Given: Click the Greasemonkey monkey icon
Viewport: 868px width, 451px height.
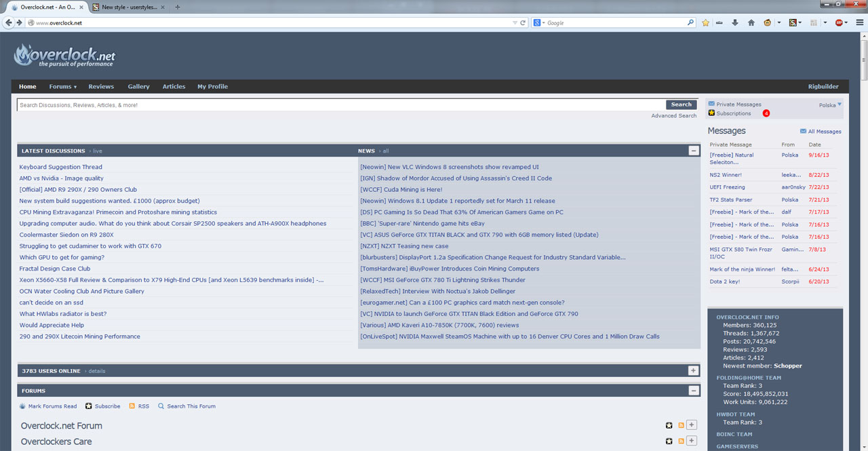Looking at the screenshot, I should [767, 22].
